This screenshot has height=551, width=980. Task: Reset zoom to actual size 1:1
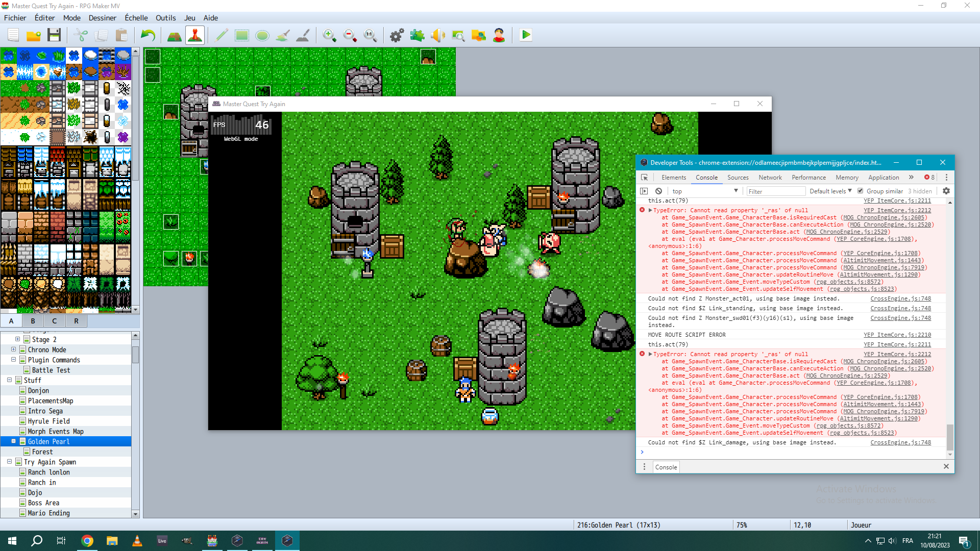(x=371, y=35)
